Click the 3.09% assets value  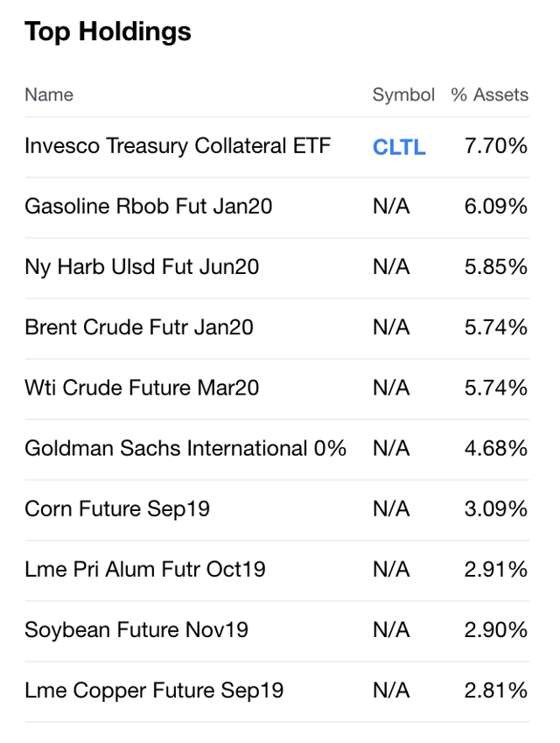coord(495,508)
